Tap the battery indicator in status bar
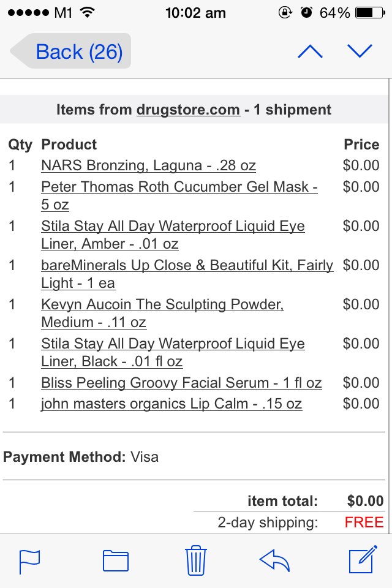This screenshot has width=392, height=588. [369, 12]
